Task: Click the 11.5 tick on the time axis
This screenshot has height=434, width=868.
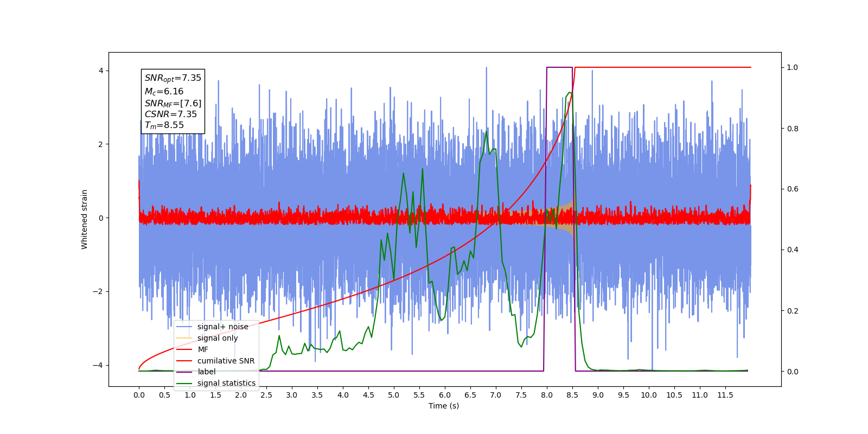Action: pos(725,395)
